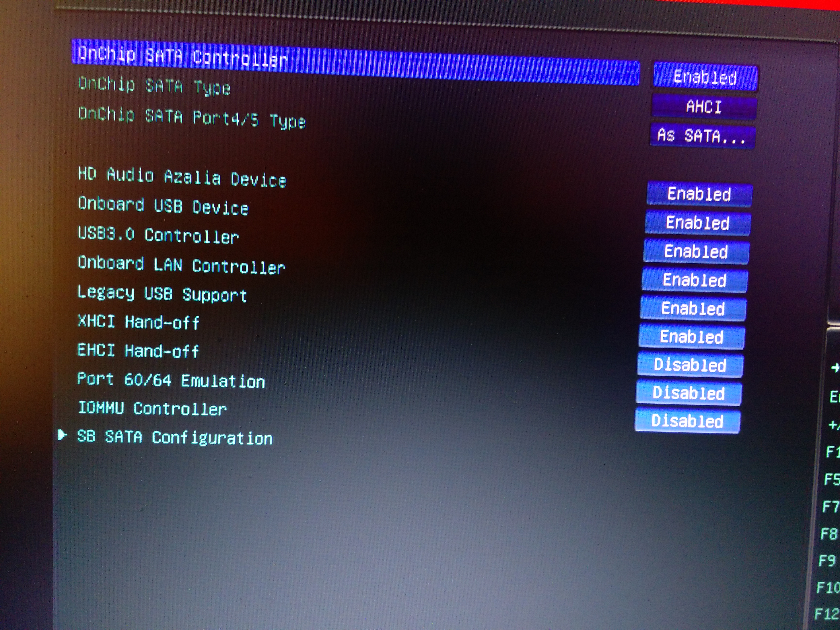Viewport: 840px width, 630px height.
Task: Select the OnChip SATA Type label
Action: [x=154, y=86]
